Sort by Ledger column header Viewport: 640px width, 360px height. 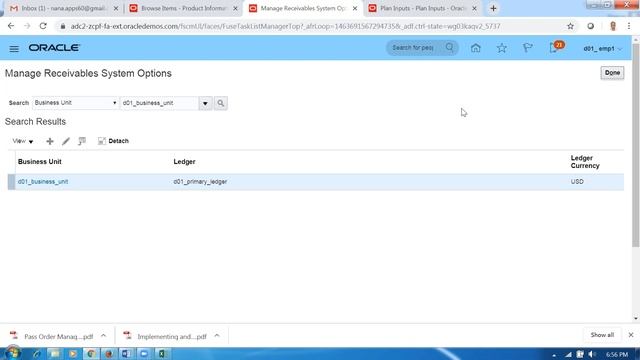tap(184, 162)
